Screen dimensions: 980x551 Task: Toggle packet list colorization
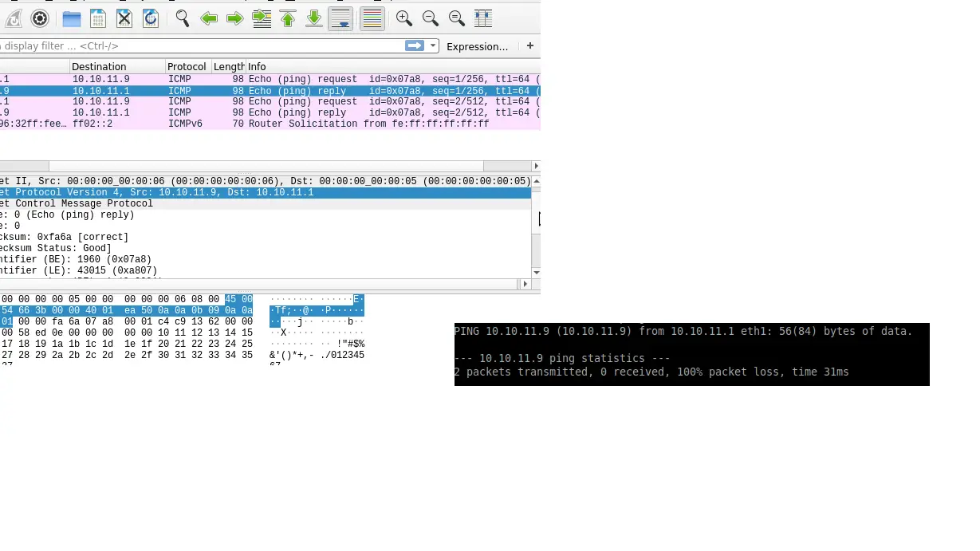pyautogui.click(x=372, y=18)
